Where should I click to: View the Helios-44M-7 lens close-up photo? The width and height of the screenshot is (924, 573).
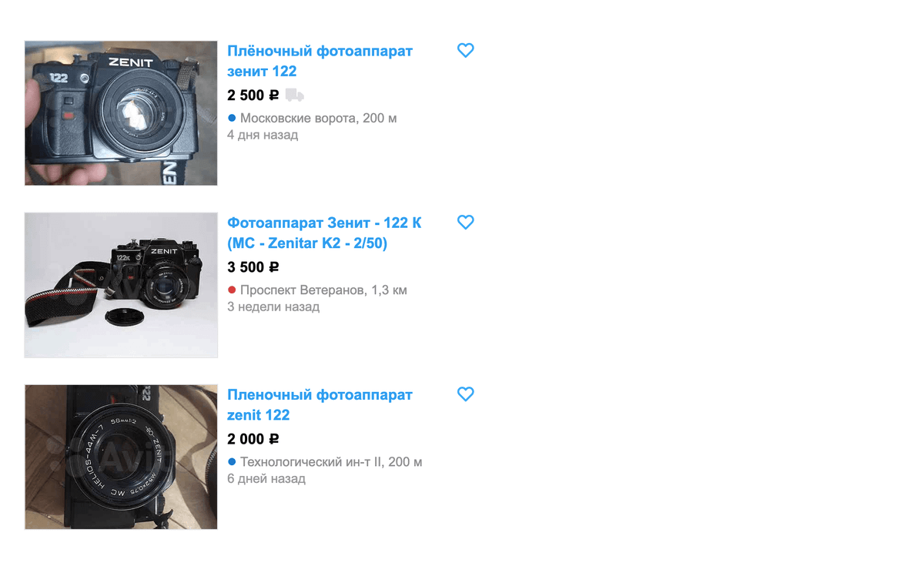tap(121, 457)
